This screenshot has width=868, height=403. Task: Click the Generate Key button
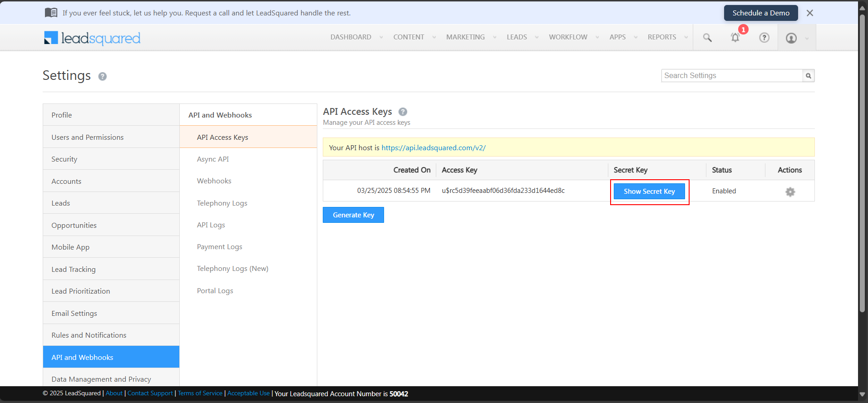pyautogui.click(x=353, y=215)
